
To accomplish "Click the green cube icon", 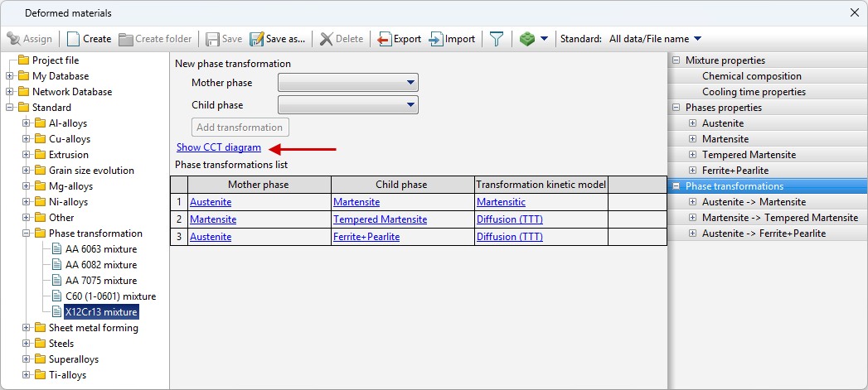I will pyautogui.click(x=526, y=39).
